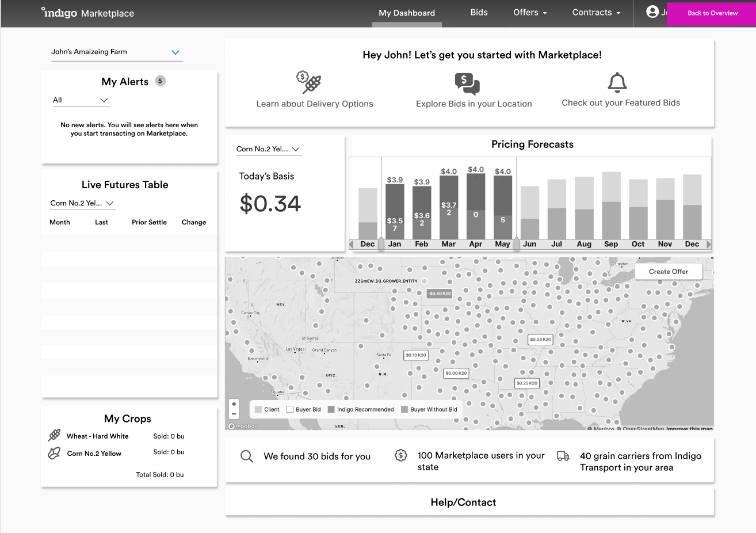Open the user account profile icon

click(x=652, y=12)
